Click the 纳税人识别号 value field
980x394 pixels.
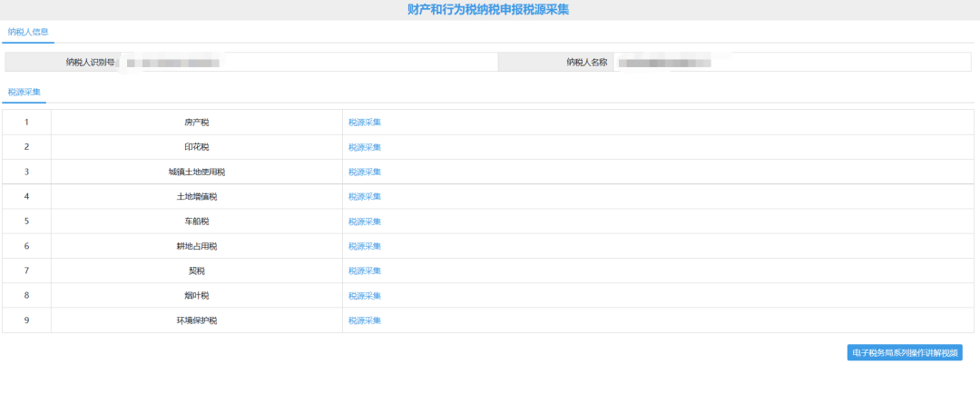click(309, 63)
